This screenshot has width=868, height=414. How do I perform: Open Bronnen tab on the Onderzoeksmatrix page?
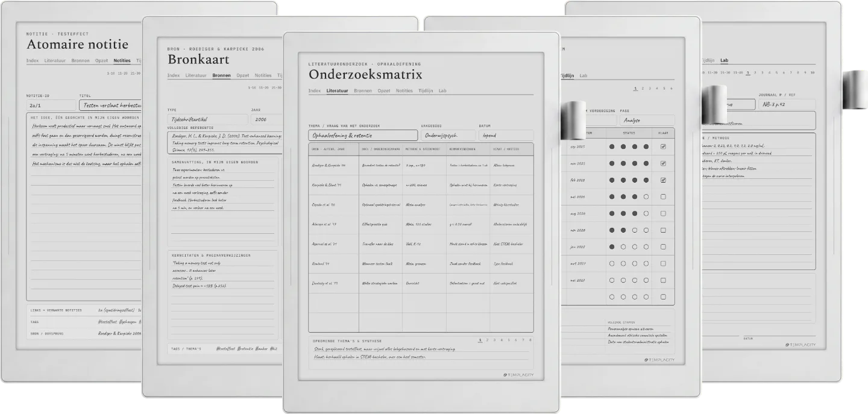(362, 91)
